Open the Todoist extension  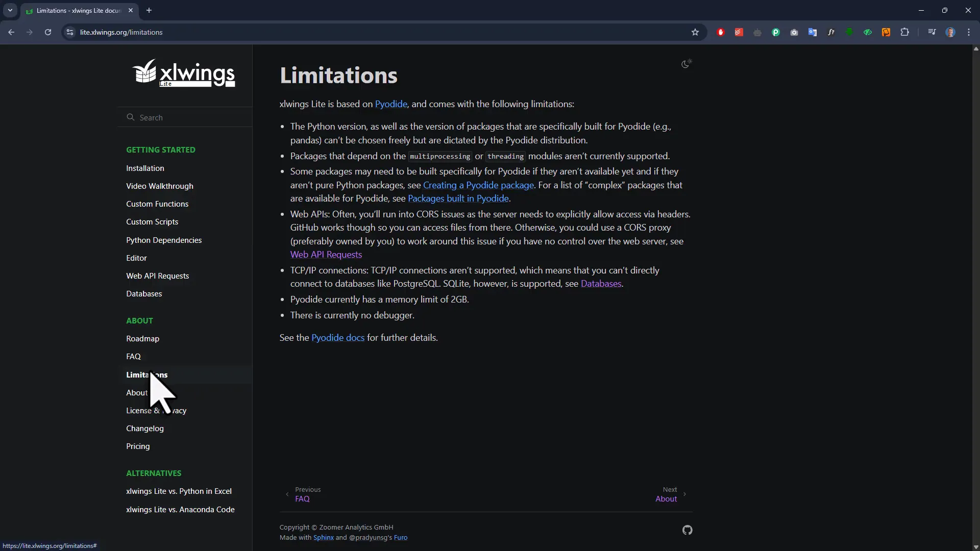[x=739, y=32]
